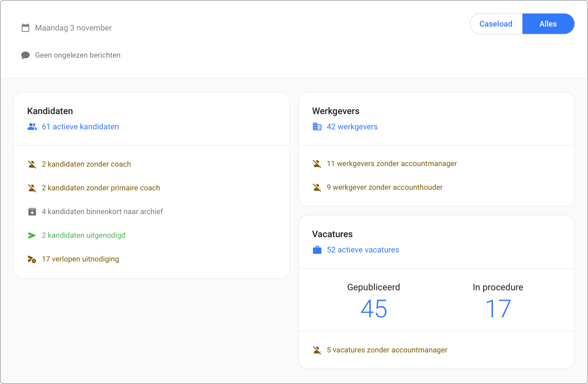The height and width of the screenshot is (384, 588).
Task: Show 11 werkgevers zonder accountmanager
Action: click(x=391, y=164)
